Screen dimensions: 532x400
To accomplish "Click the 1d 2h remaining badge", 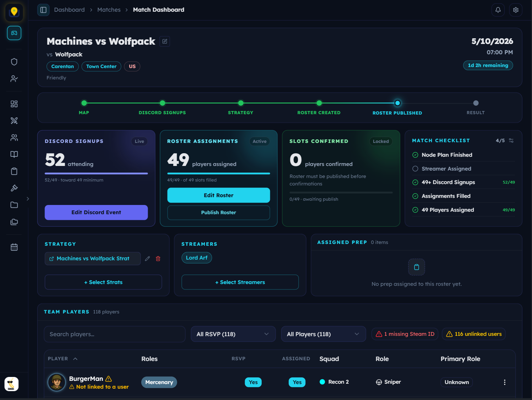I will tap(488, 65).
